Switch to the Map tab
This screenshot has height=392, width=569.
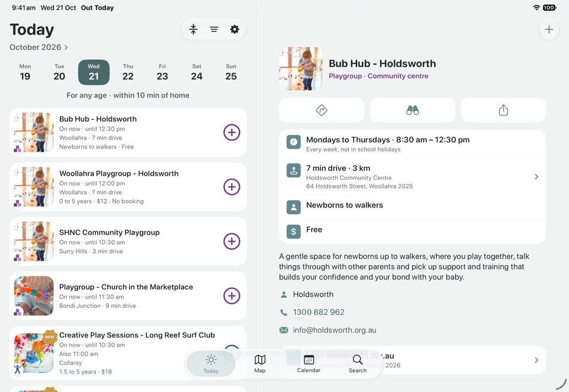260,364
